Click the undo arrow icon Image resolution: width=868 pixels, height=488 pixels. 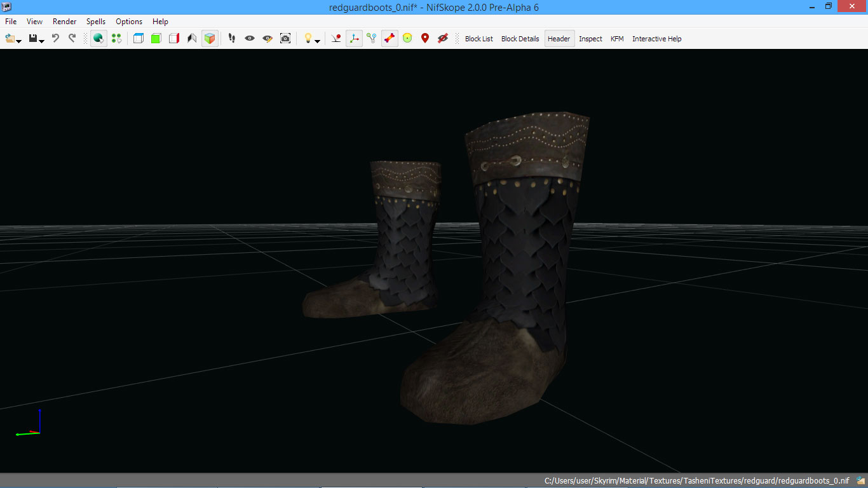[x=55, y=39]
